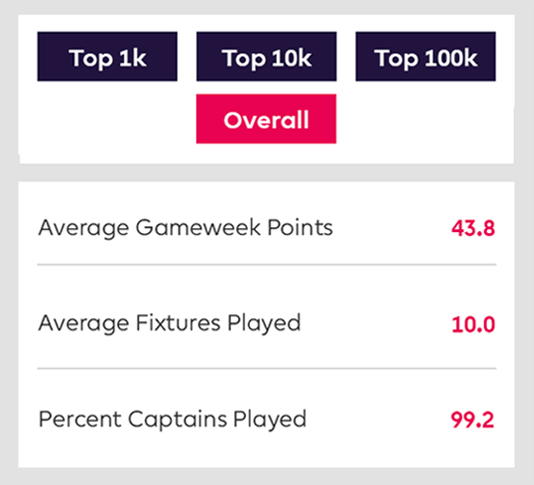Click the Average Fixtures Played label
The width and height of the screenshot is (534, 485).
170,323
